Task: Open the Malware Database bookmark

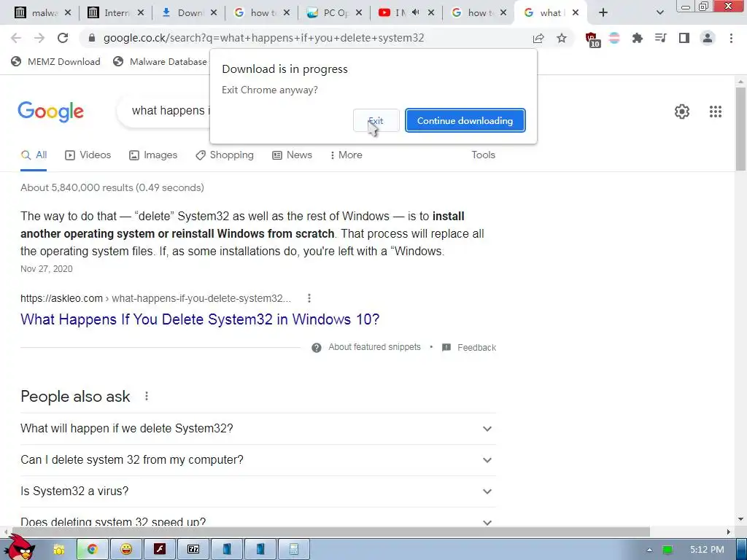Action: click(160, 61)
